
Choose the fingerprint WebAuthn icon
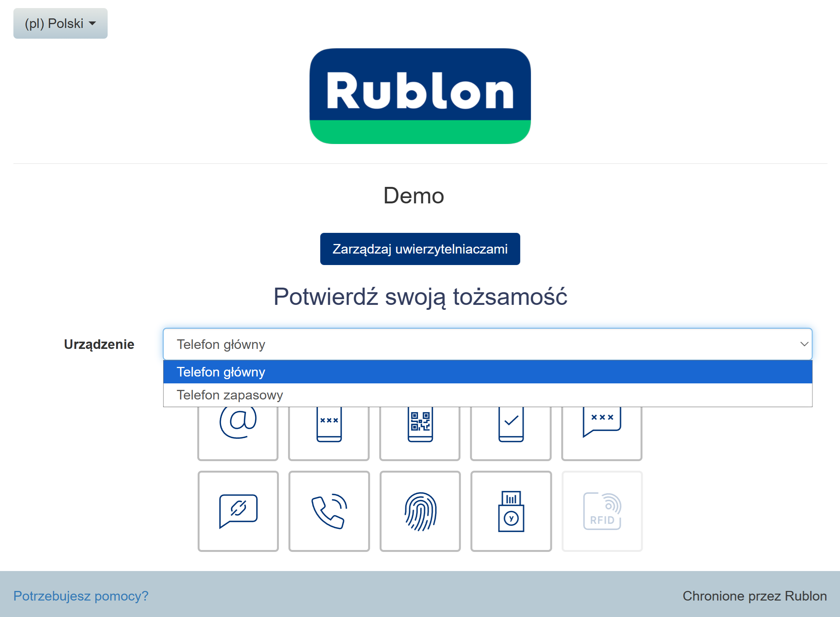click(x=420, y=511)
